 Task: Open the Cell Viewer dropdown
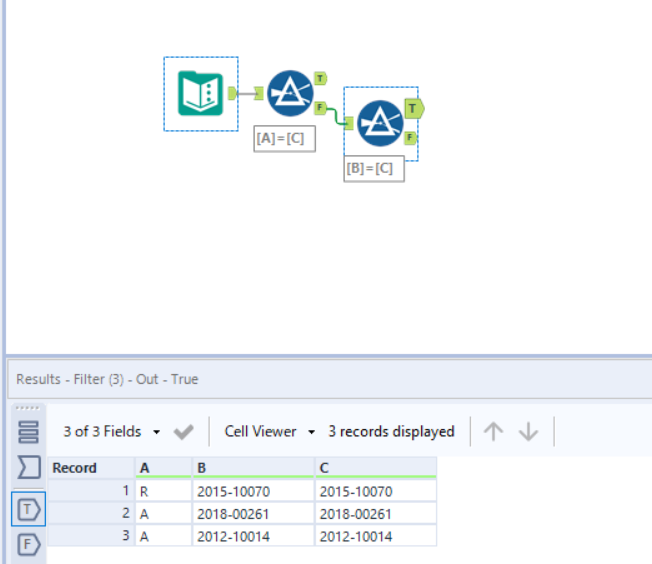click(x=269, y=432)
